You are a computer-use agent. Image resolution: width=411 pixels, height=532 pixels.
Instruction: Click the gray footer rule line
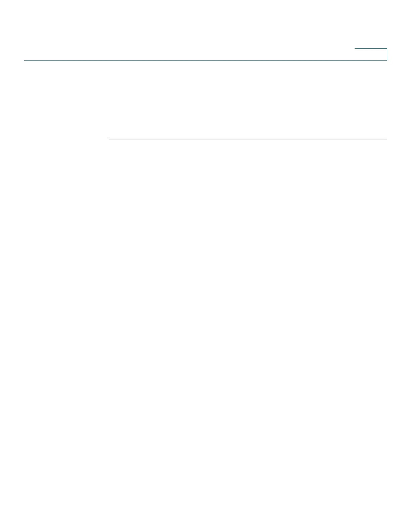(205, 496)
